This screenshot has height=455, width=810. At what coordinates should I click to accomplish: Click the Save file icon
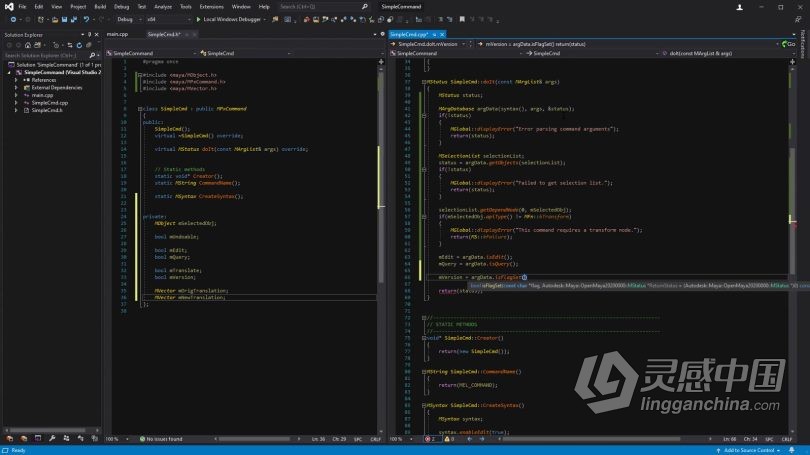[65, 20]
